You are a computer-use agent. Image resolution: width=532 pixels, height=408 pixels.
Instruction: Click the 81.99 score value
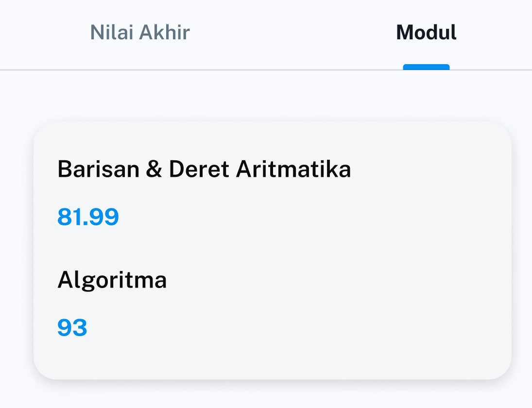pos(88,217)
